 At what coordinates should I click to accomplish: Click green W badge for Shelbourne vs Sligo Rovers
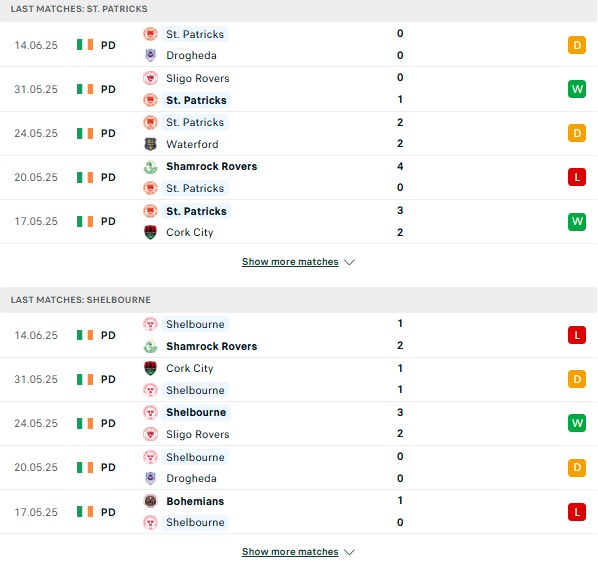coord(577,423)
